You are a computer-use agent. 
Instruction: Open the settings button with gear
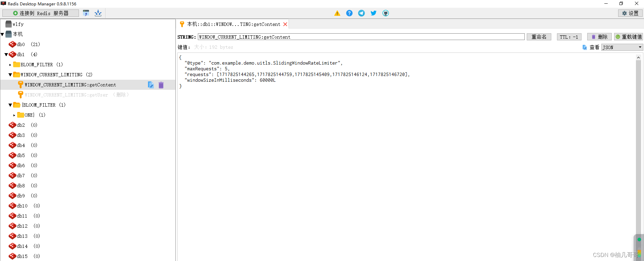click(630, 13)
